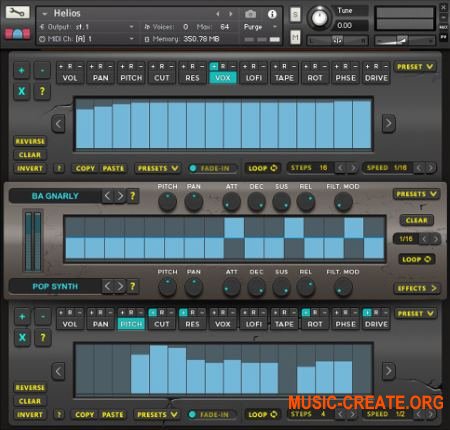The image size is (450, 430).
Task: Select next sound after POP SYNTH
Action: (120, 286)
